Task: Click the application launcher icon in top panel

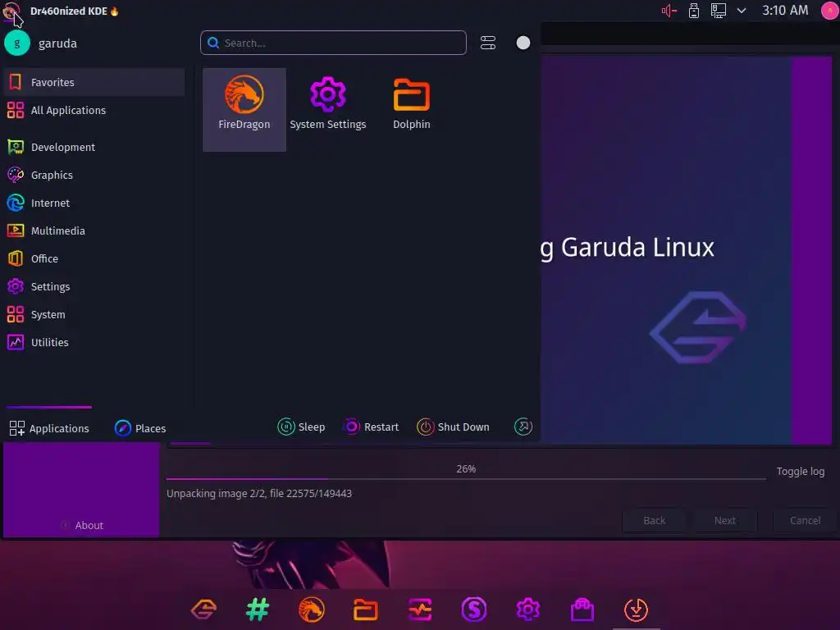Action: click(11, 11)
